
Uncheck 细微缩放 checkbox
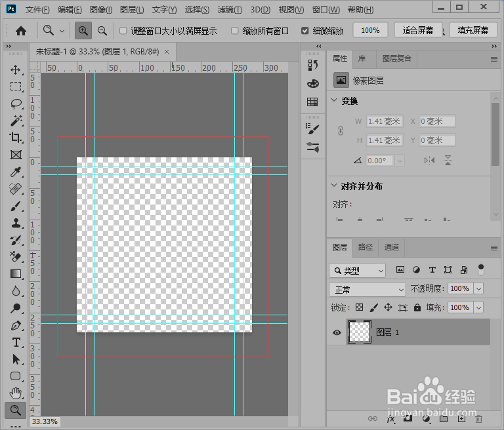(304, 31)
